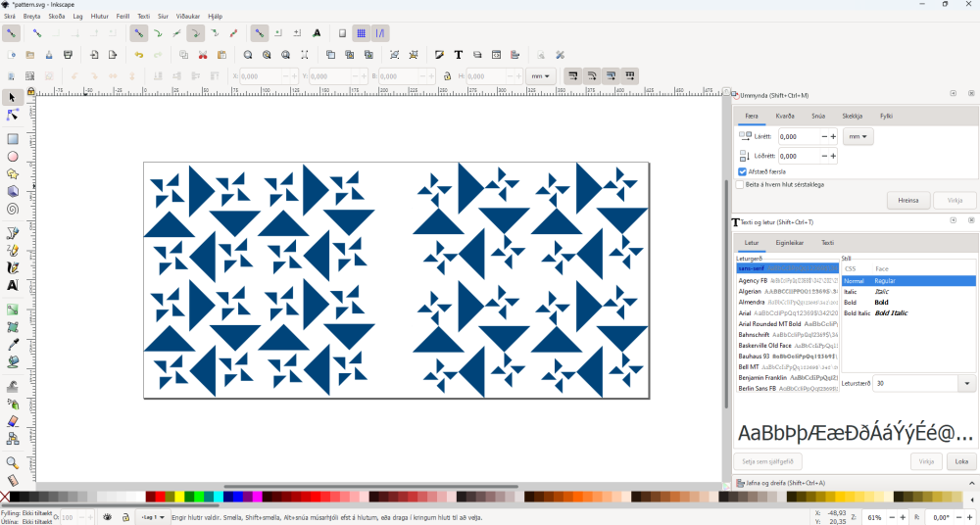Screen dimensions: 980x525
Task: Pick the yellow swatch in the palette
Action: click(x=179, y=497)
